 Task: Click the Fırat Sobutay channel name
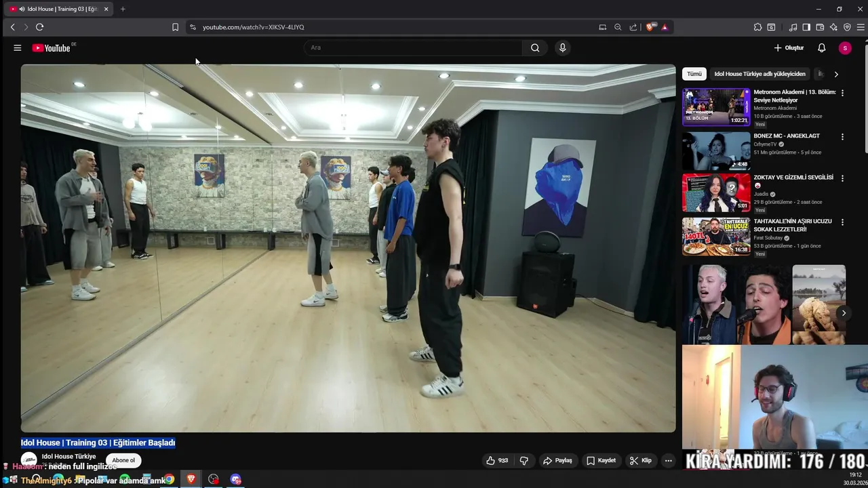[768, 238]
